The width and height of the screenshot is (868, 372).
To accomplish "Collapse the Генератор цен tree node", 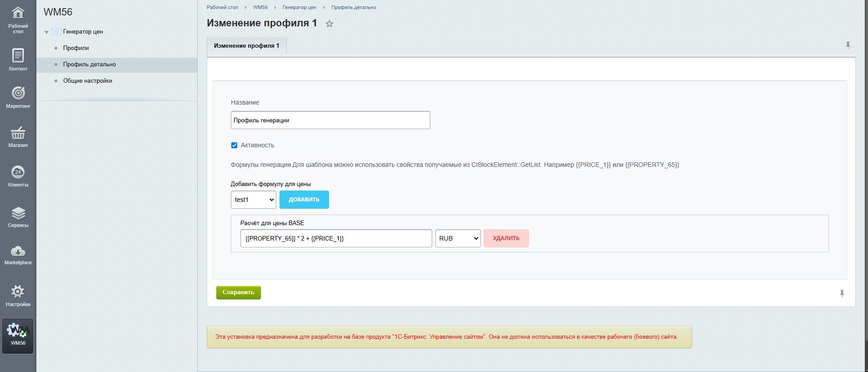I will click(46, 32).
